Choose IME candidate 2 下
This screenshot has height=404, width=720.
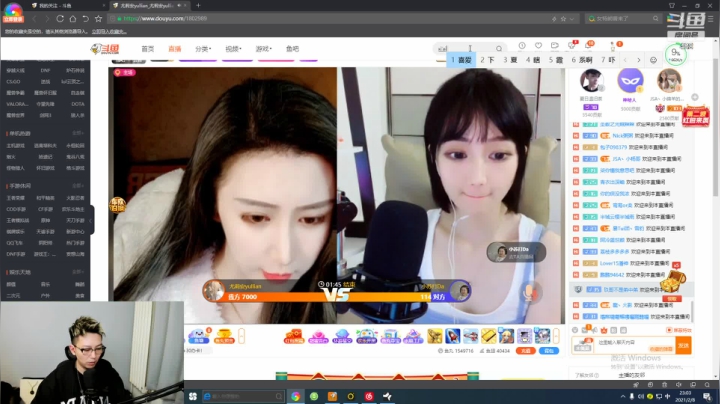click(x=488, y=60)
